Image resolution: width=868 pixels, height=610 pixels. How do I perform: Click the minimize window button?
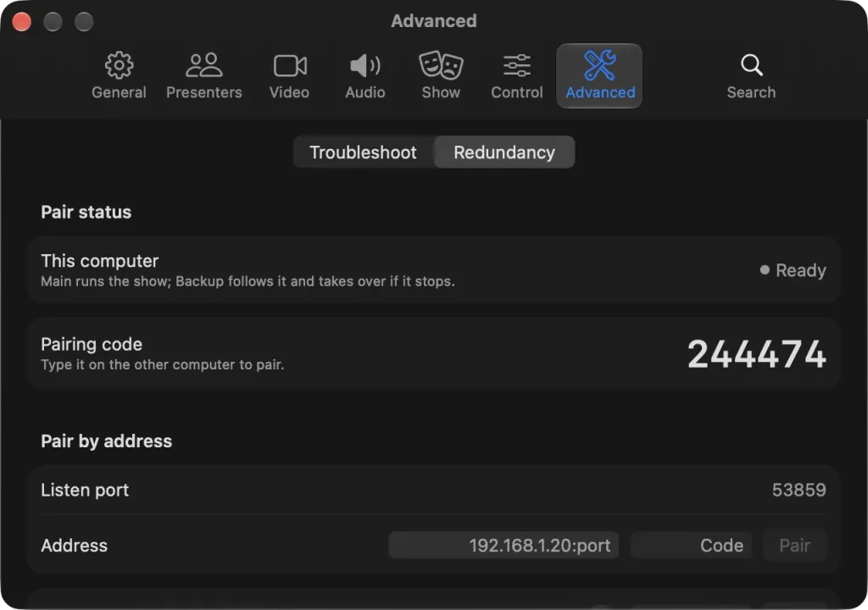point(53,21)
